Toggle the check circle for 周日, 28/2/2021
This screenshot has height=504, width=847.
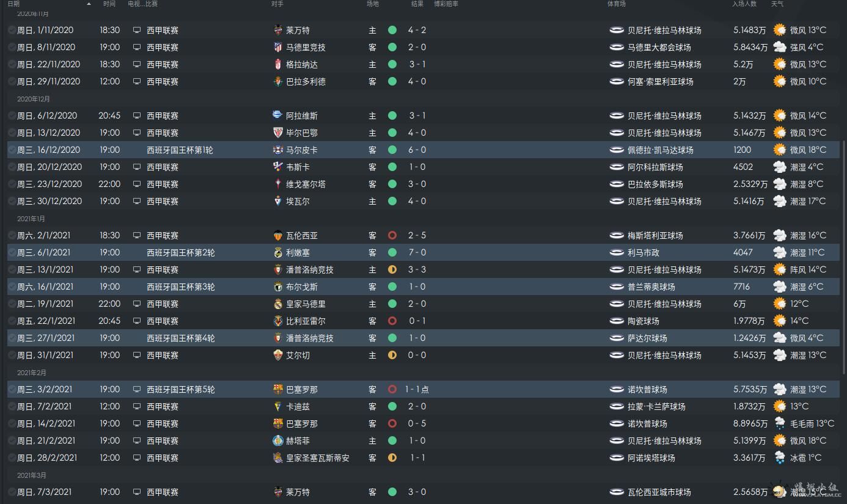click(12, 458)
